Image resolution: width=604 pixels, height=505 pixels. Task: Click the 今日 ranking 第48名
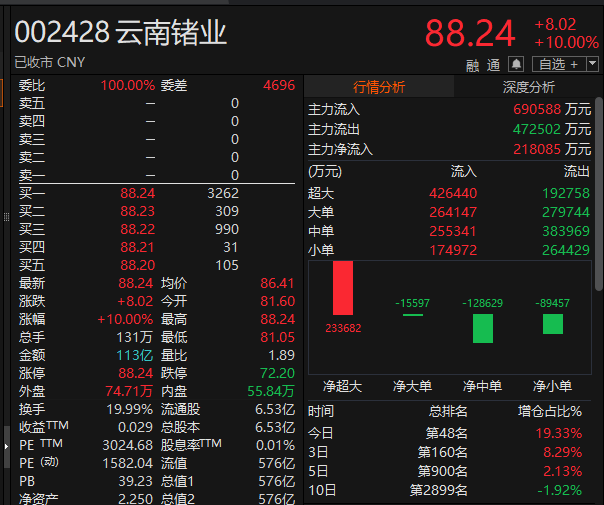pos(446,433)
